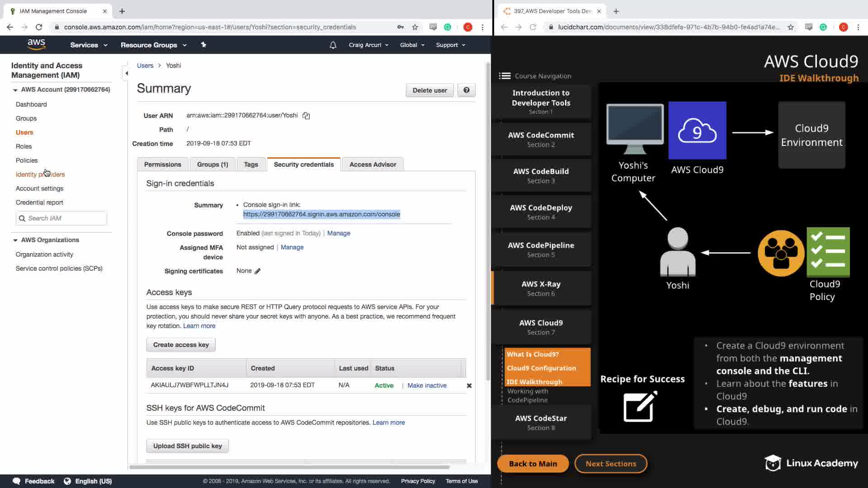868x488 pixels.
Task: Open Course Navigation hamburger icon
Action: tap(505, 76)
